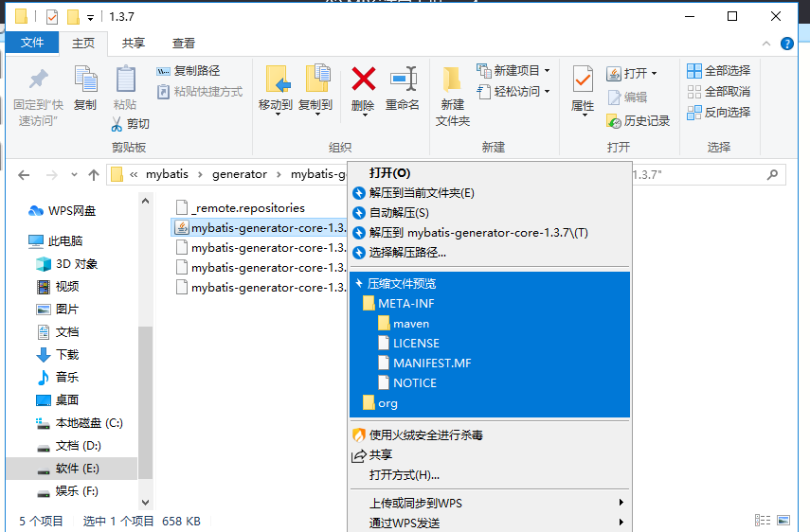Open the New item dropdown
Image resolution: width=810 pixels, height=532 pixels.
coord(513,70)
